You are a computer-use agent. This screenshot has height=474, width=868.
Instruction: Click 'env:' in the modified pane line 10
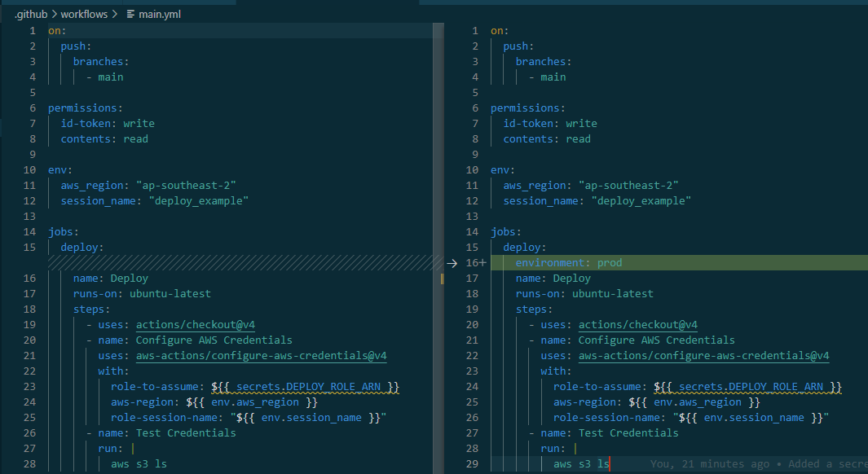click(x=503, y=169)
